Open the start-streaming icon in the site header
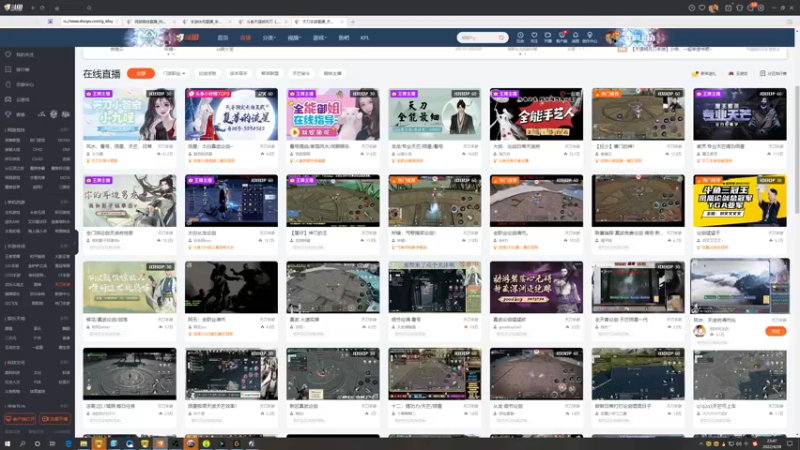Screen dimensions: 800x450 point(547,37)
